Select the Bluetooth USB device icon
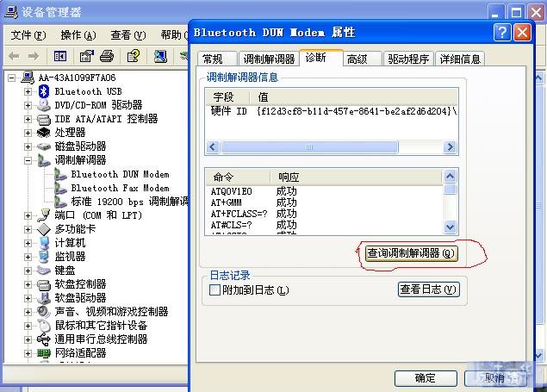The width and height of the screenshot is (547, 392). click(44, 91)
